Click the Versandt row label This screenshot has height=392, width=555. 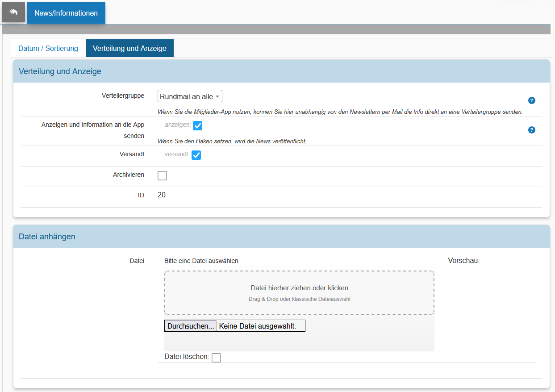(x=132, y=154)
